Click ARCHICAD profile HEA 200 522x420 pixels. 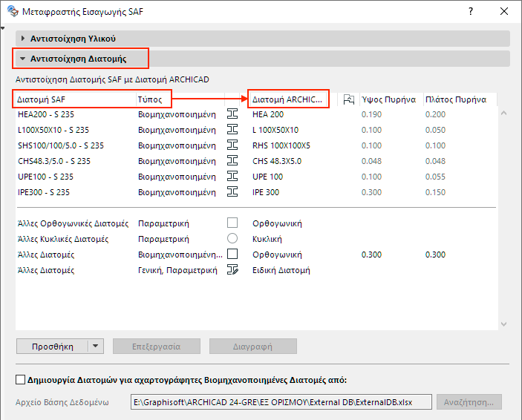click(267, 114)
